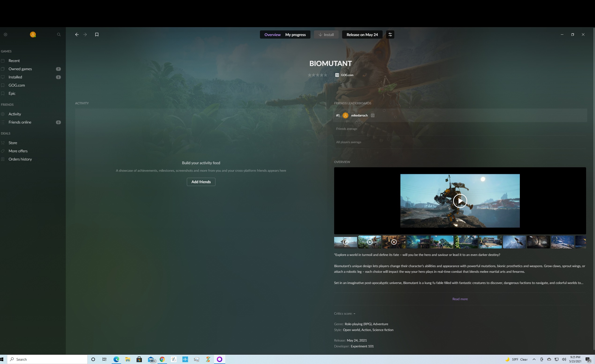Open Google Chrome from taskbar
Screen dimensions: 595x364
coord(162,359)
